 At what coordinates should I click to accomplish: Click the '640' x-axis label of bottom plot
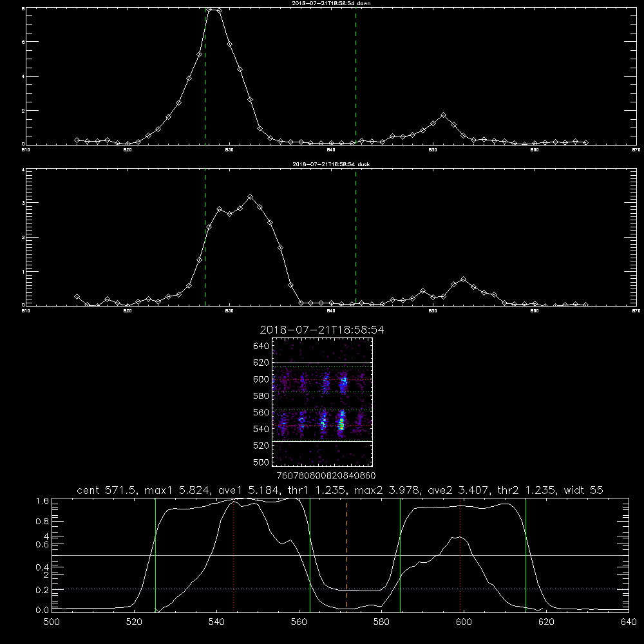(629, 622)
